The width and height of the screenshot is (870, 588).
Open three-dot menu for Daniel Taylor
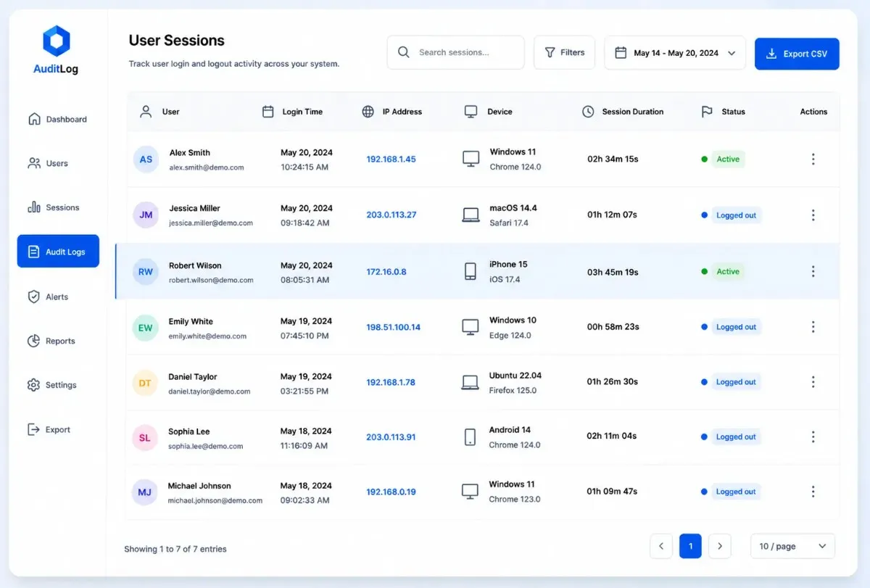click(813, 382)
